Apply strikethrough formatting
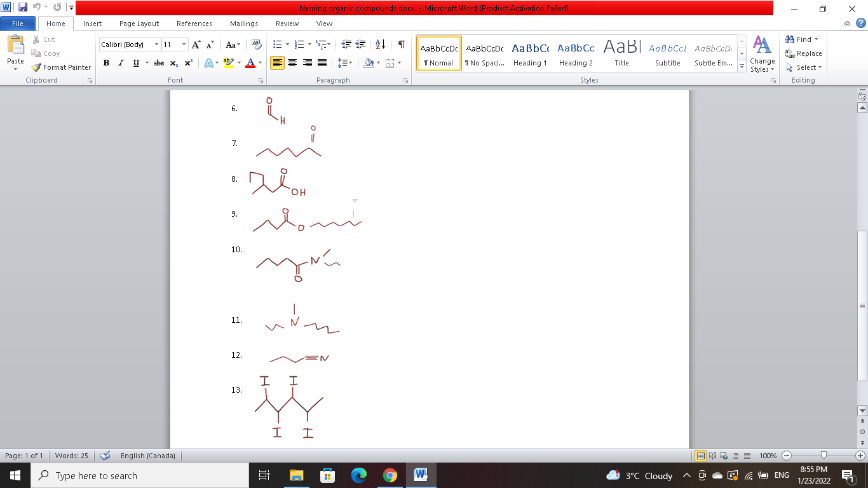The width and height of the screenshot is (868, 488). coord(158,63)
